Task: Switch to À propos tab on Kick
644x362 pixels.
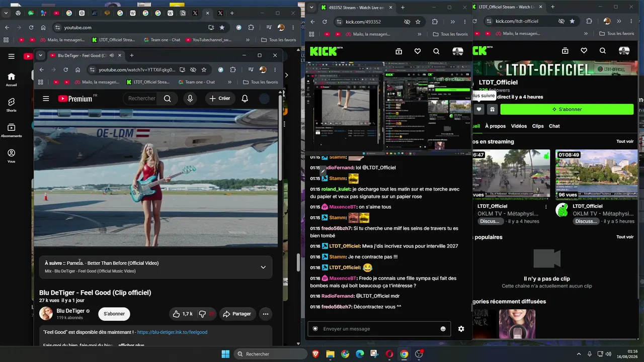Action: point(495,126)
